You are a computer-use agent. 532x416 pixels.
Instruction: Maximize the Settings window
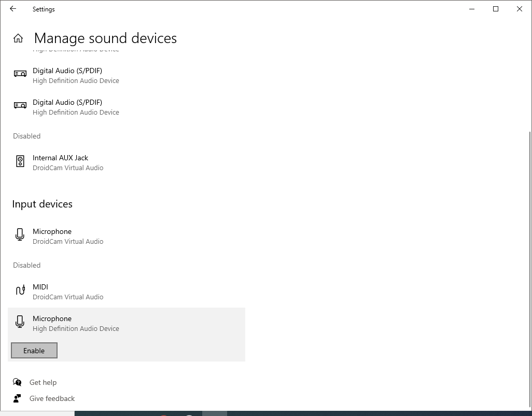(495, 9)
